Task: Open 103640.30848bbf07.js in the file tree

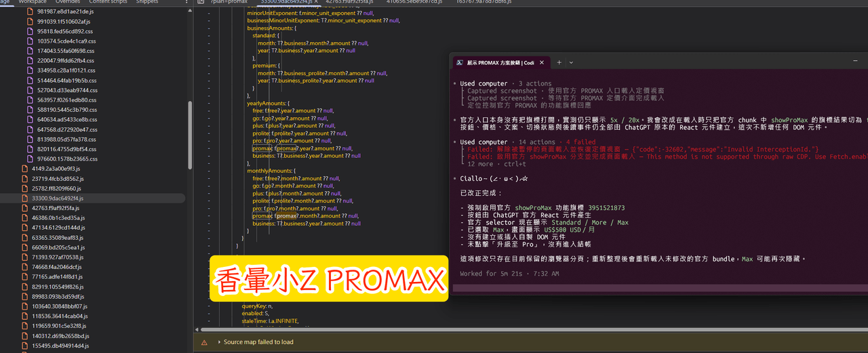Action: (x=60, y=306)
